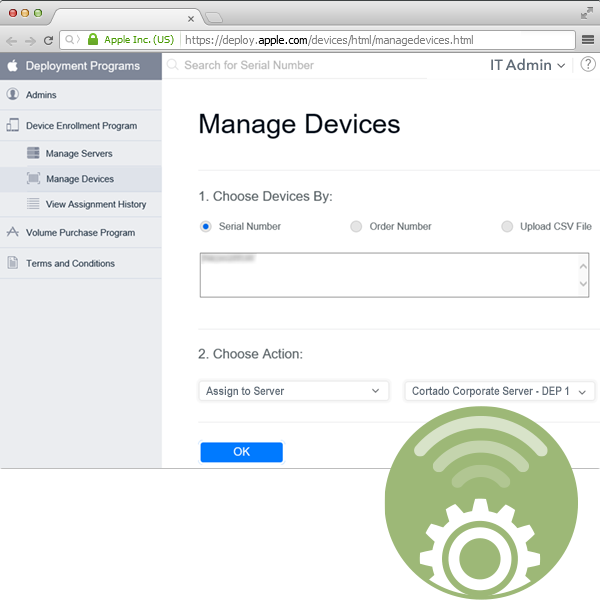
Task: Select the Order Number radio button
Action: pyautogui.click(x=356, y=227)
